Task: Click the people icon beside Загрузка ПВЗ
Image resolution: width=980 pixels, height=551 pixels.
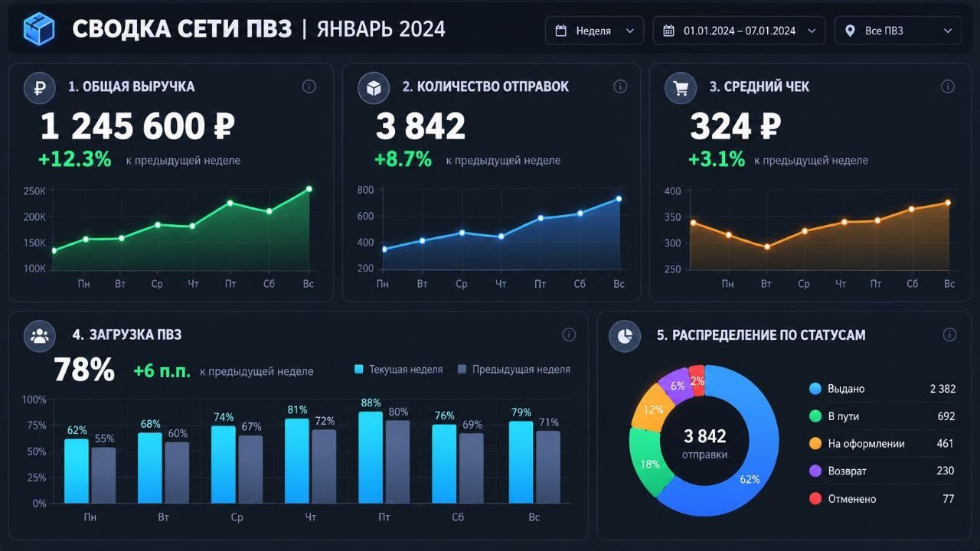Action: (x=40, y=335)
